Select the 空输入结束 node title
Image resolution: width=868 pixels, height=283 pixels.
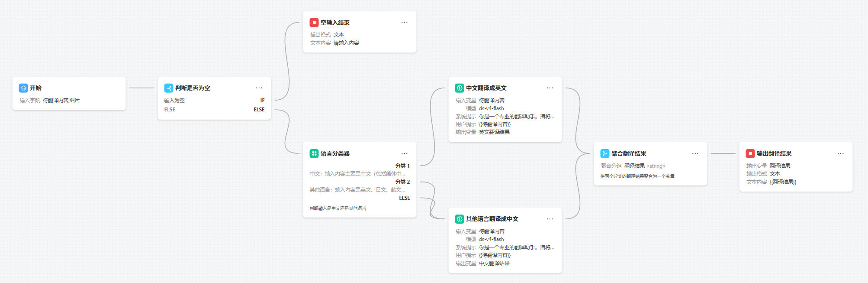(x=335, y=23)
